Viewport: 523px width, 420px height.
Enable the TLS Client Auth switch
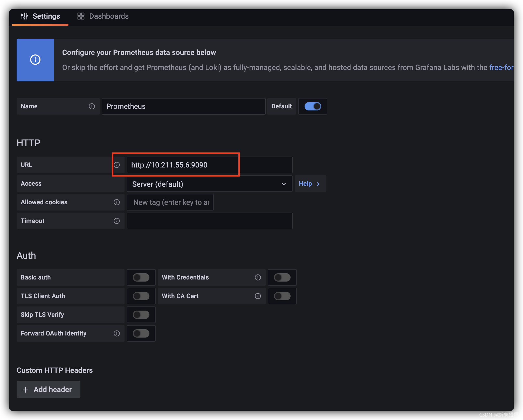[x=141, y=296]
